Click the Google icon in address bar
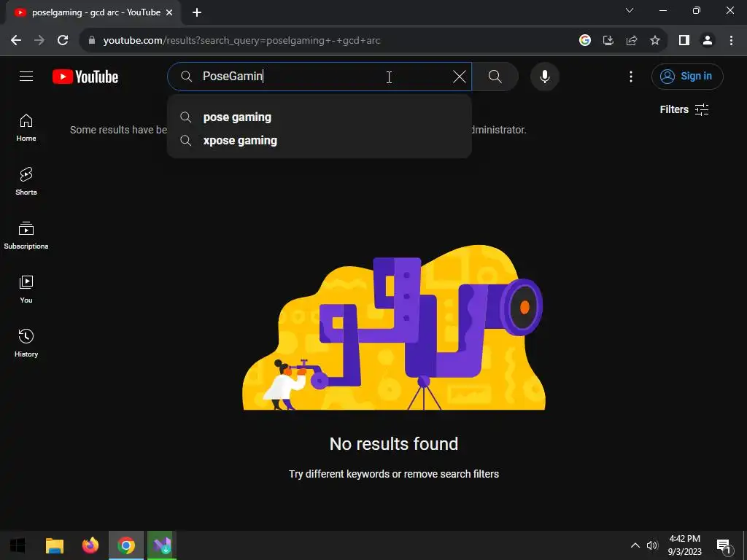The width and height of the screenshot is (747, 560). click(585, 41)
